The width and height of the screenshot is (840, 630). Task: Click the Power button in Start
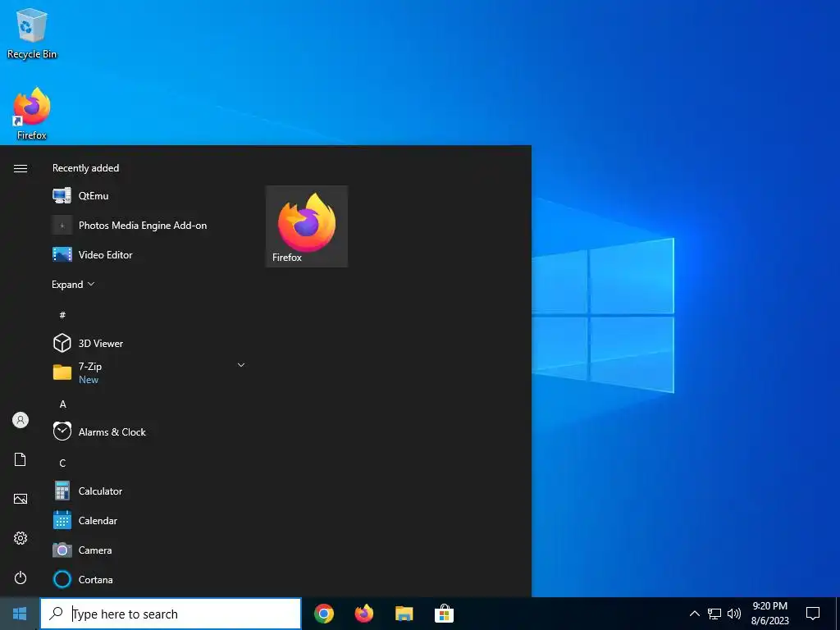(x=21, y=577)
